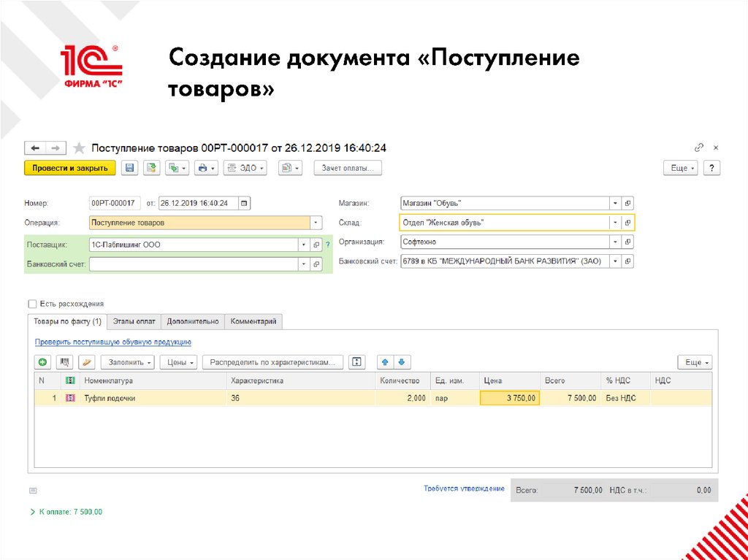Click the green plus to add a row
Viewport: 748px width, 560px height.
[41, 361]
